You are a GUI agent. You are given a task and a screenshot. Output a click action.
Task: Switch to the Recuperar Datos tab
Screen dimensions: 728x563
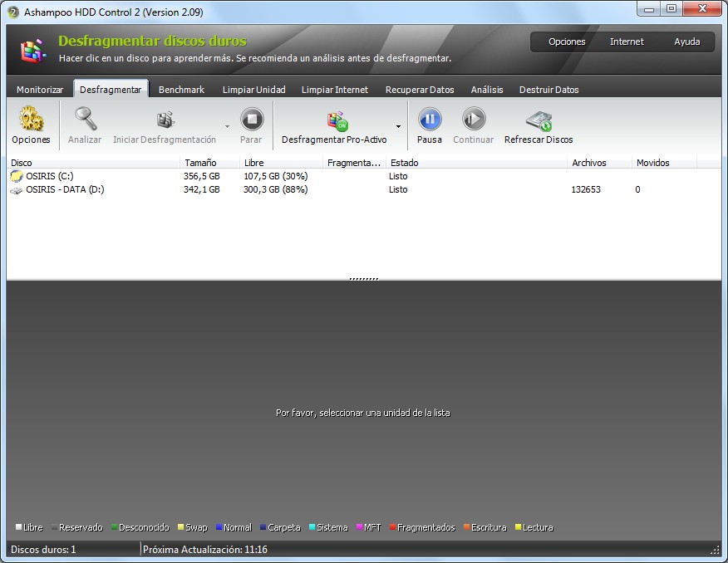click(420, 90)
